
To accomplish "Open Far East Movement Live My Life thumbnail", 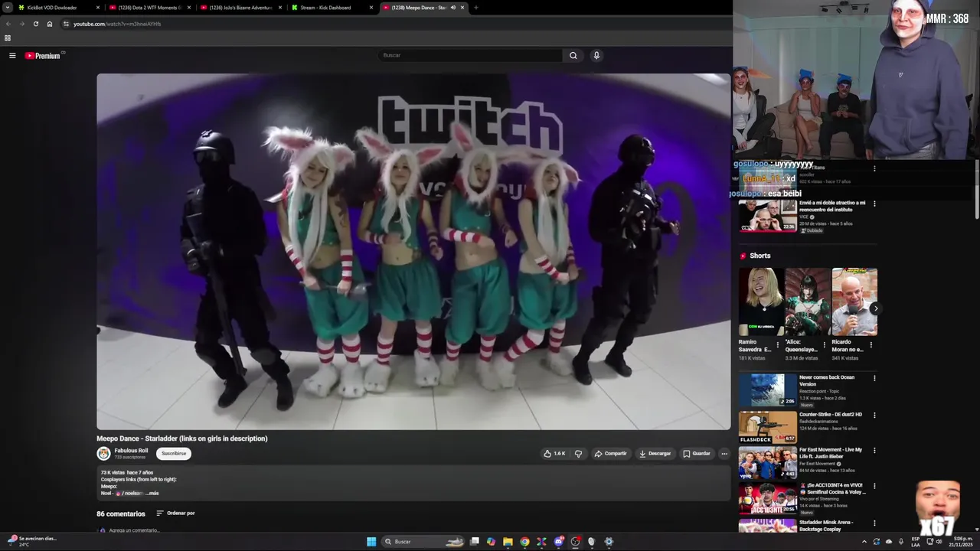I will 767,462.
